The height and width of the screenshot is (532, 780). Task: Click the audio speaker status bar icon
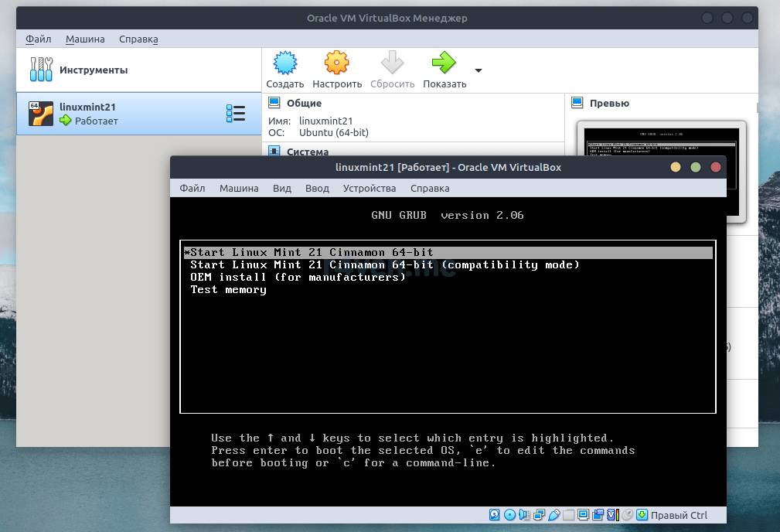pyautogui.click(x=525, y=515)
